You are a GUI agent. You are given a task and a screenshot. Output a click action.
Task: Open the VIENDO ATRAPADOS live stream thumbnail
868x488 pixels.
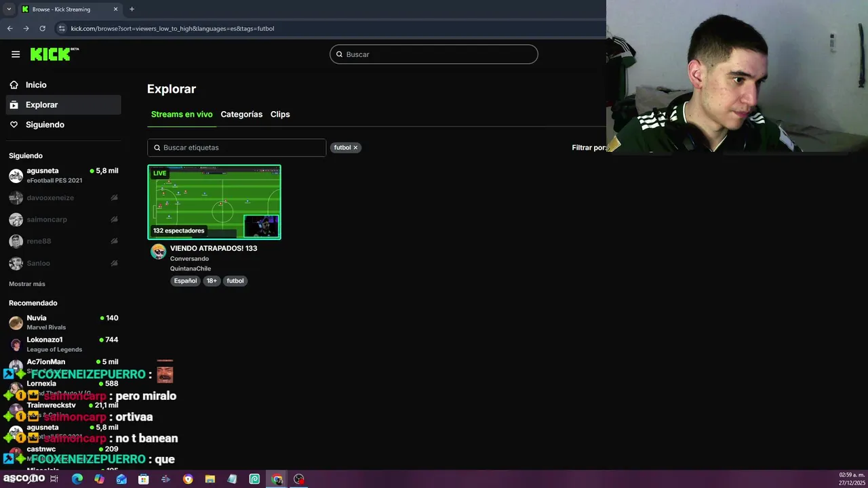214,202
